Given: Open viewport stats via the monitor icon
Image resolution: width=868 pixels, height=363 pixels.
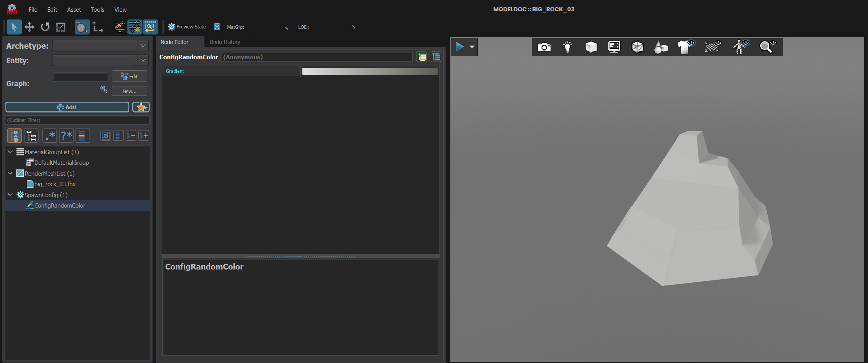Looking at the screenshot, I should coord(614,47).
